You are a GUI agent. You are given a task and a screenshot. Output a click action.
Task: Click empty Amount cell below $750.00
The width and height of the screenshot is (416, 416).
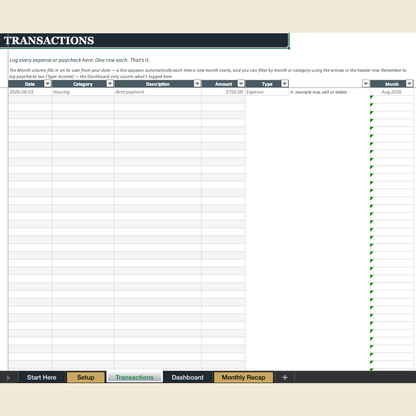tap(223, 100)
